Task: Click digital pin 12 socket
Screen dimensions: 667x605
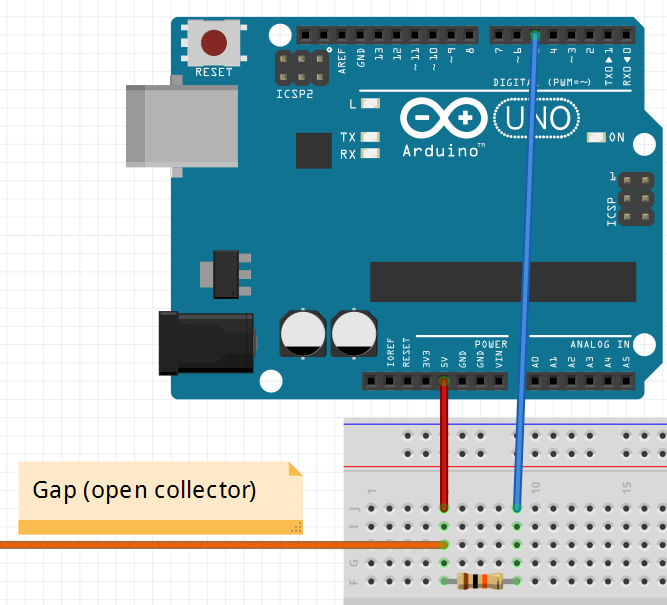Action: tap(396, 34)
